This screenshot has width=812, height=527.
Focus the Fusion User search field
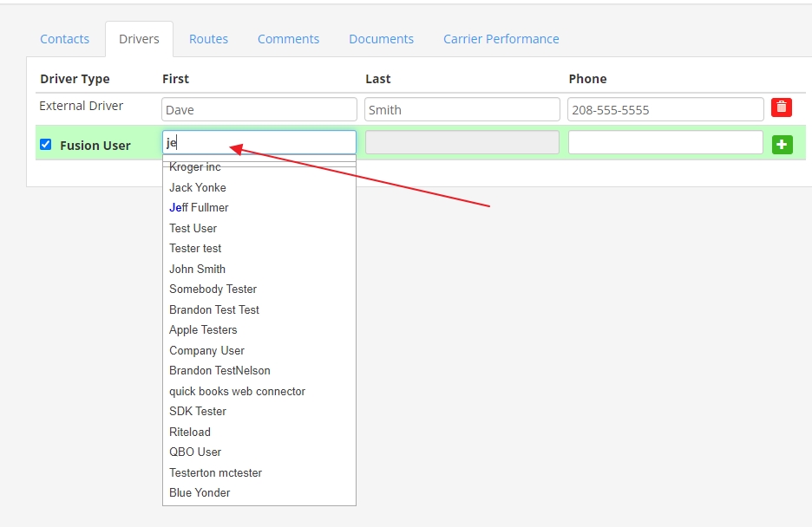click(259, 143)
